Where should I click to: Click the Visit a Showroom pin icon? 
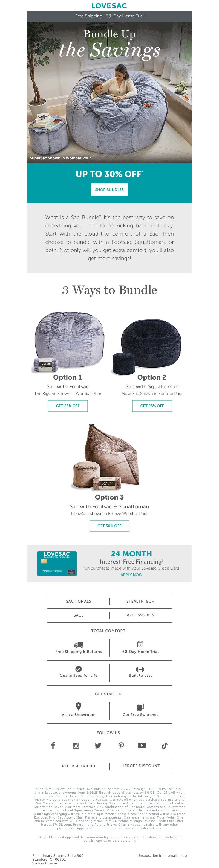tap(79, 706)
